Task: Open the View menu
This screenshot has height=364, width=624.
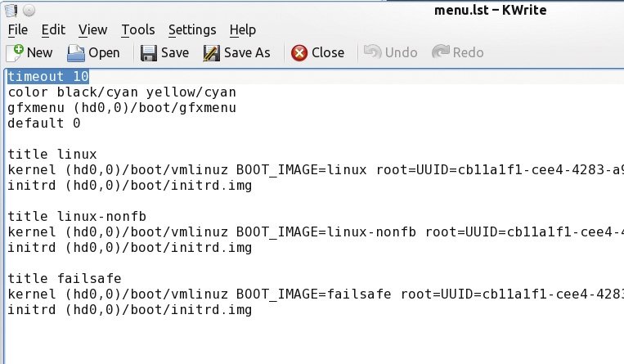Action: (x=92, y=30)
